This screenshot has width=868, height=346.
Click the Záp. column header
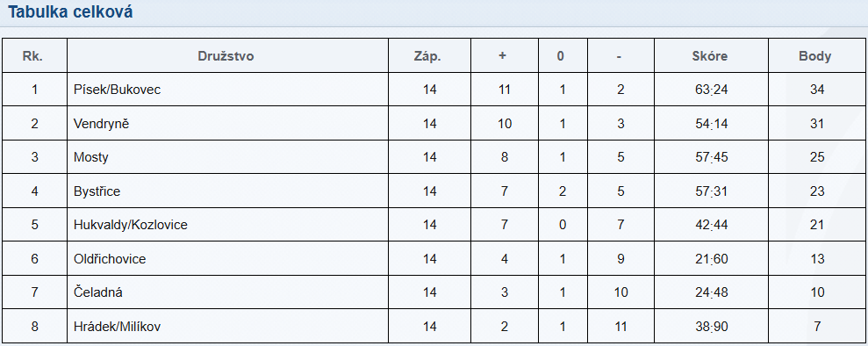click(x=428, y=56)
